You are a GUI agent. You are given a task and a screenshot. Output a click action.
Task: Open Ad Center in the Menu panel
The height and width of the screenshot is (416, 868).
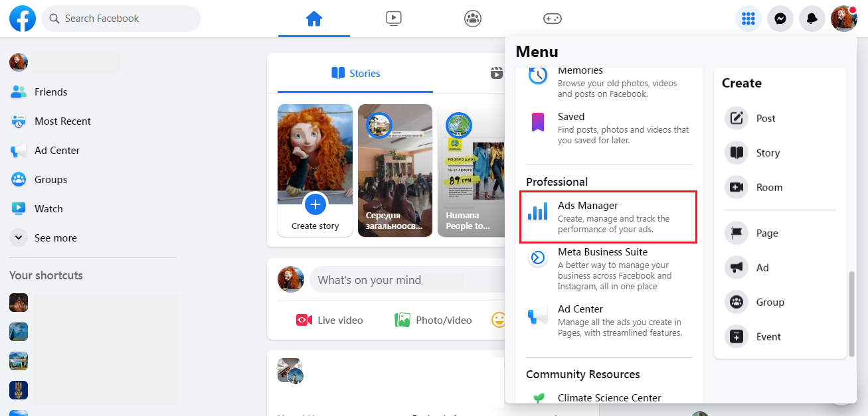(x=609, y=320)
